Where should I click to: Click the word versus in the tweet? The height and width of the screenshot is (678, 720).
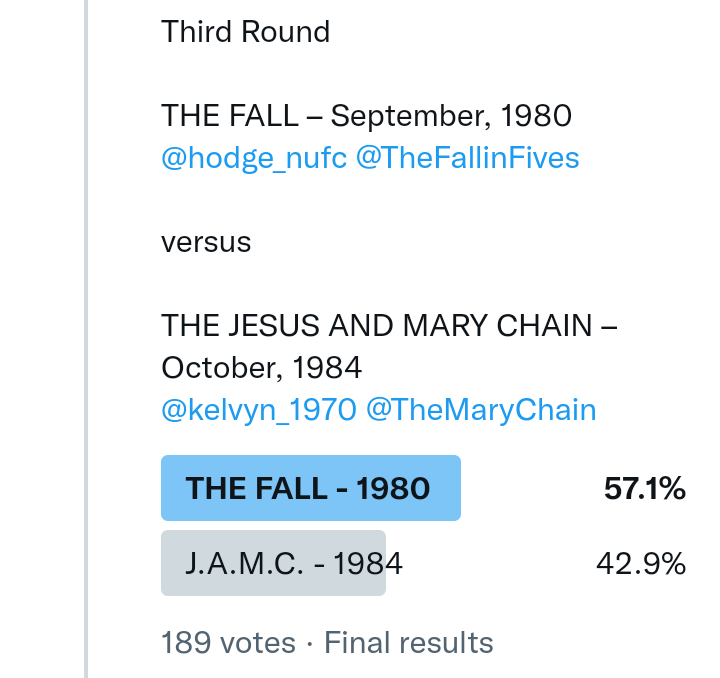tap(206, 242)
